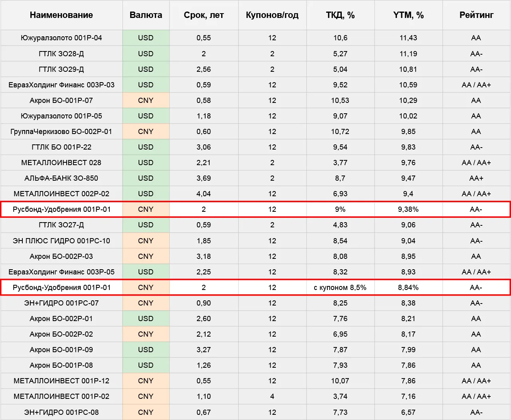Image resolution: width=511 pixels, height=420 pixels.
Task: Click the ГТЛК ЗО28-Д name cell
Action: pyautogui.click(x=61, y=53)
